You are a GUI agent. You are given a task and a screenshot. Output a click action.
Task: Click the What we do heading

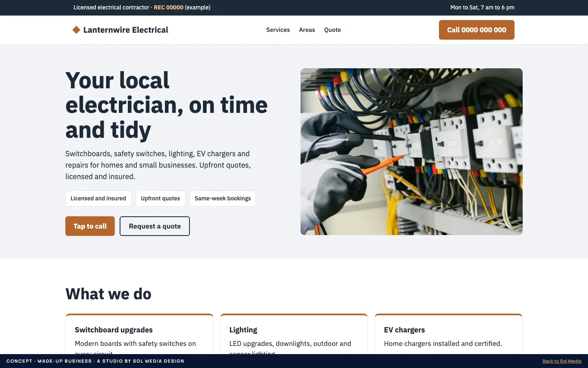click(x=108, y=294)
